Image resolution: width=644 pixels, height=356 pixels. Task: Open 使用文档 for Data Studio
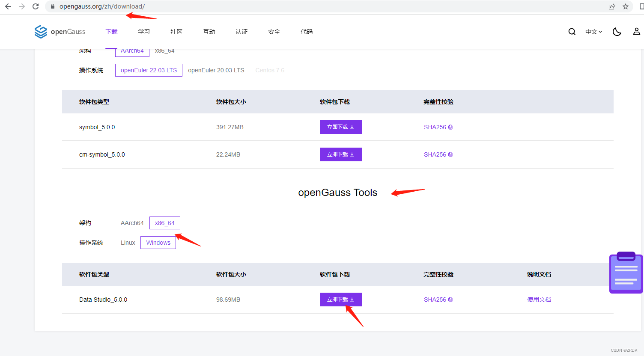[539, 300]
